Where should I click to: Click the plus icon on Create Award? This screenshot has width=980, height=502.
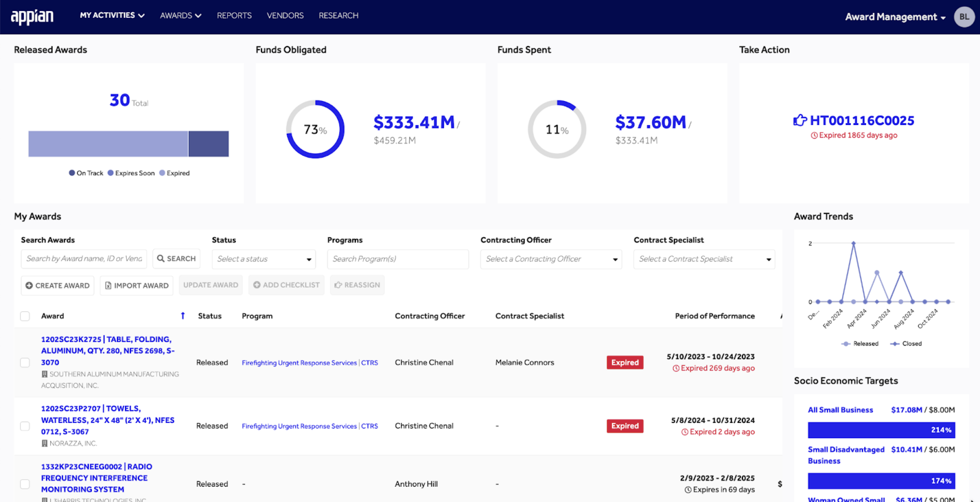pos(29,285)
